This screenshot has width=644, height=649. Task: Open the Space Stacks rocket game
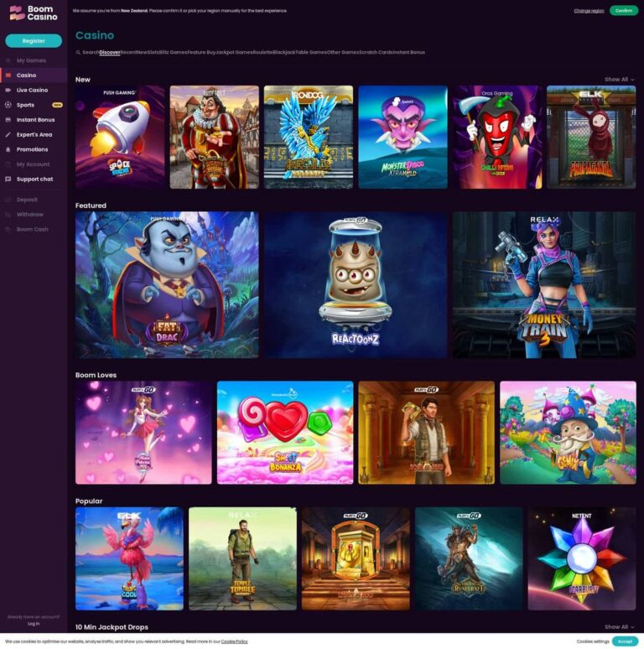click(x=120, y=138)
